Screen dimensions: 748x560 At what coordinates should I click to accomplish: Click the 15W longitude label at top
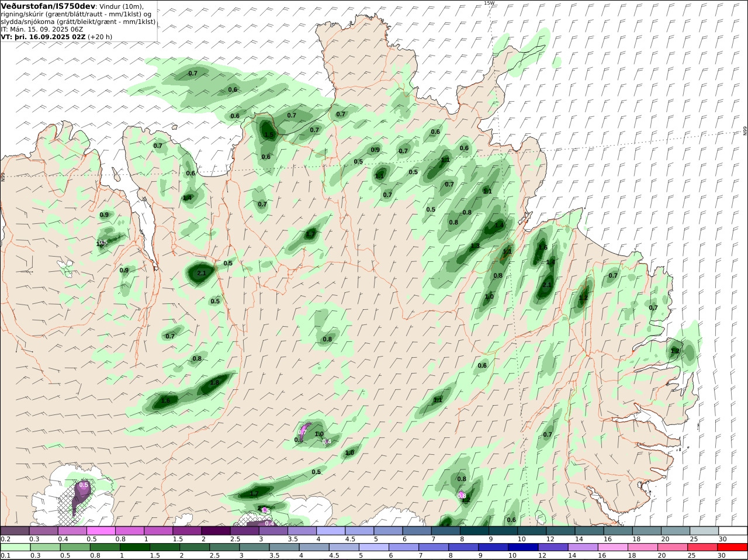click(x=489, y=3)
